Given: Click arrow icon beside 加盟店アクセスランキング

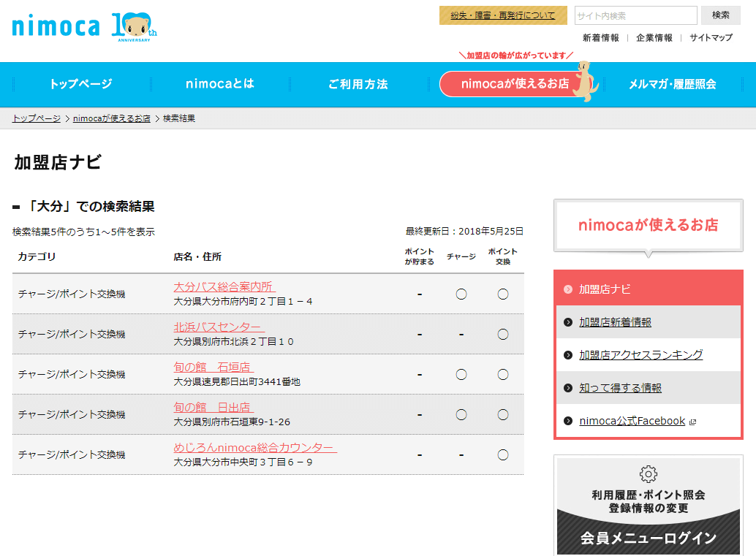Looking at the screenshot, I should (568, 355).
